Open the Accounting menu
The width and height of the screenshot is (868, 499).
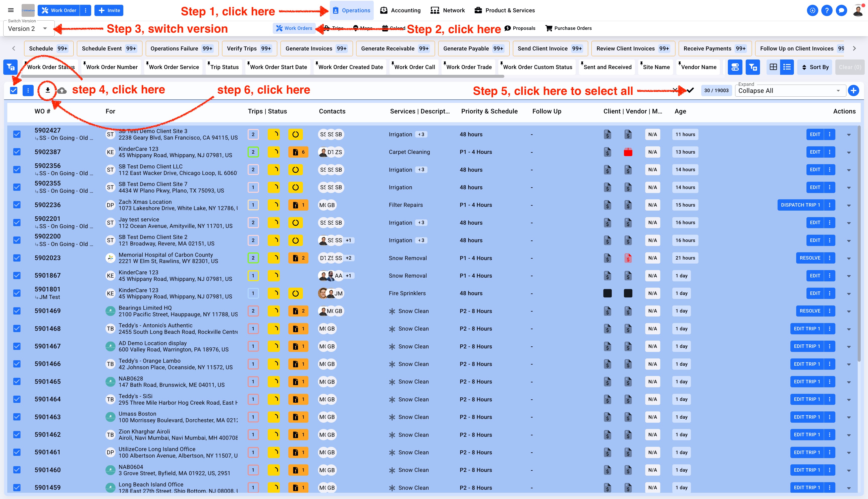pyautogui.click(x=400, y=10)
